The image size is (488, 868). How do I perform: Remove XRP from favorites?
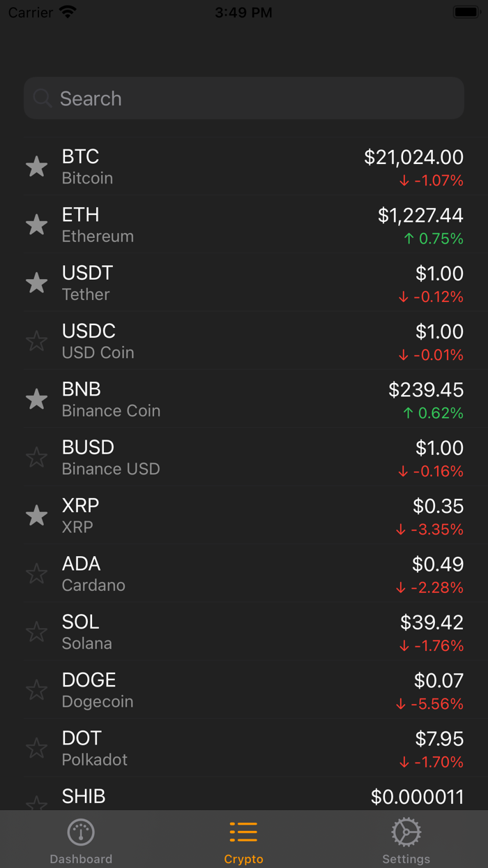click(x=36, y=515)
